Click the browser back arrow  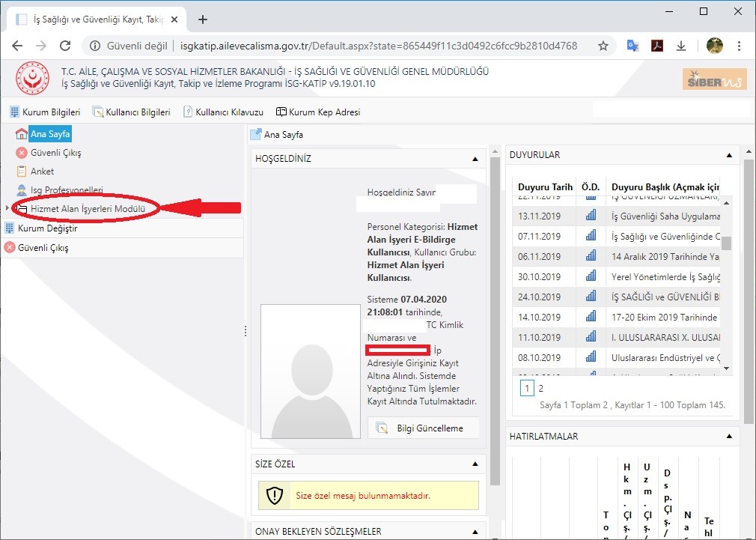(x=17, y=46)
